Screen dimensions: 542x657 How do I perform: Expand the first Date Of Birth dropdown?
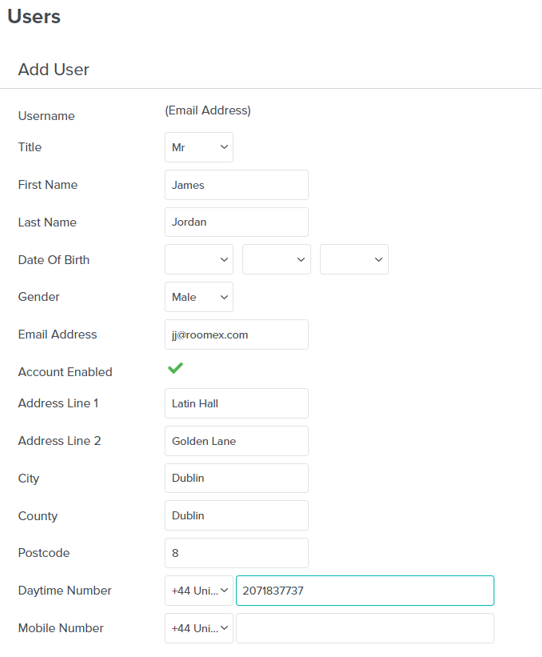coord(199,259)
